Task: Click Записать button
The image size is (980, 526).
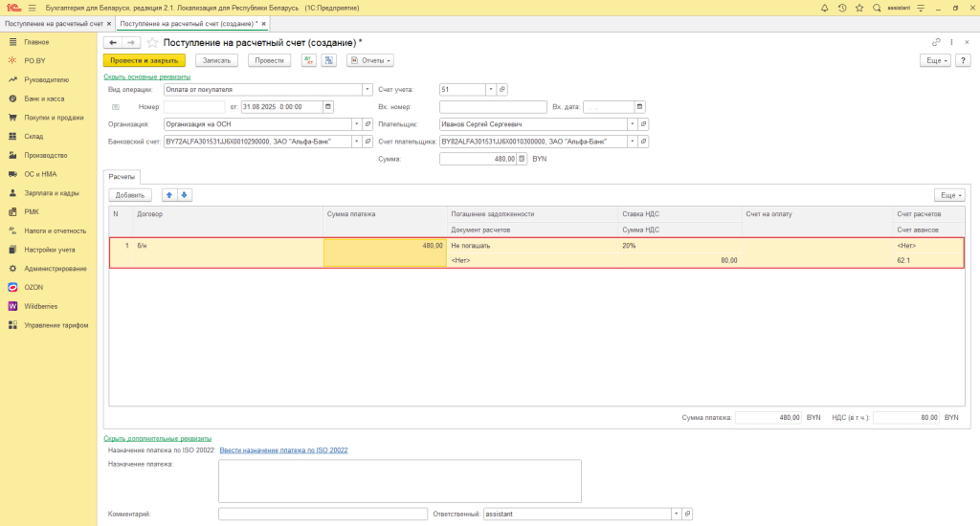Action: (216, 60)
